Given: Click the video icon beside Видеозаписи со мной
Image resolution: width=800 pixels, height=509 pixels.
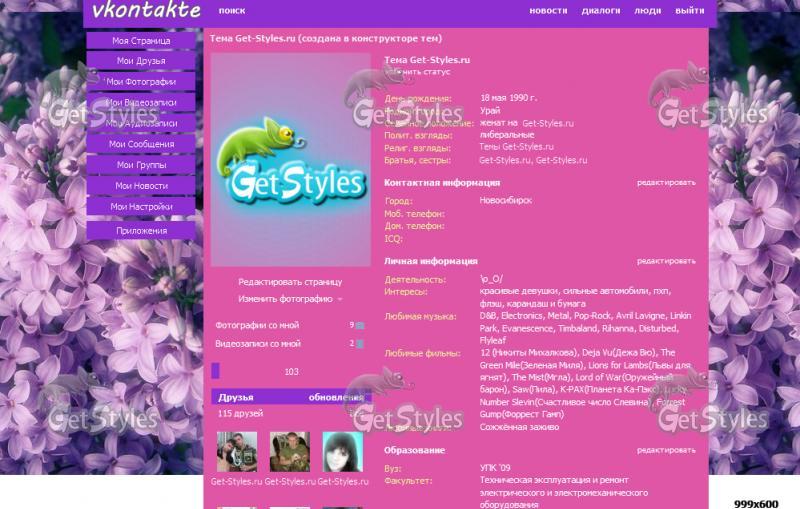Looking at the screenshot, I should 360,344.
